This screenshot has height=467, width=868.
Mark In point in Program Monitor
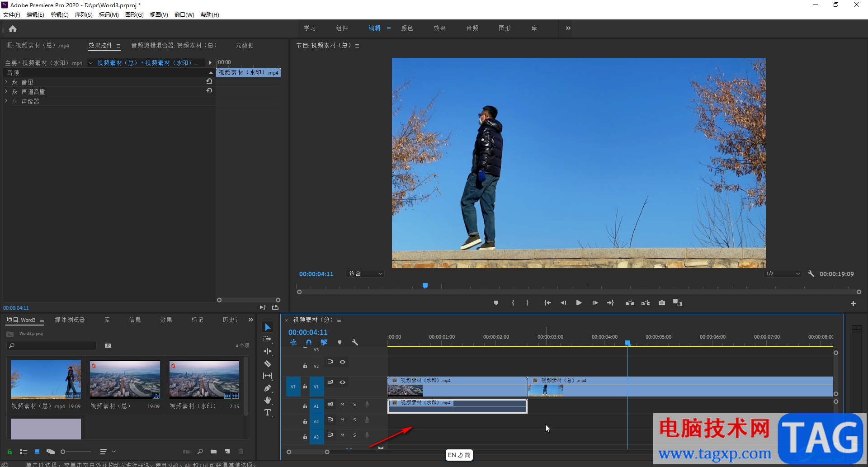[513, 303]
